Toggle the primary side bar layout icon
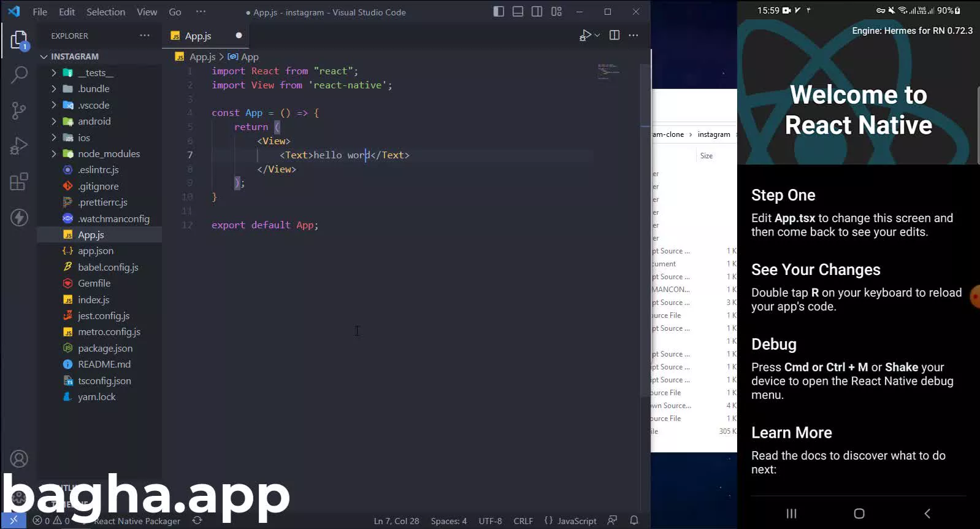Viewport: 980px width, 529px height. point(499,12)
